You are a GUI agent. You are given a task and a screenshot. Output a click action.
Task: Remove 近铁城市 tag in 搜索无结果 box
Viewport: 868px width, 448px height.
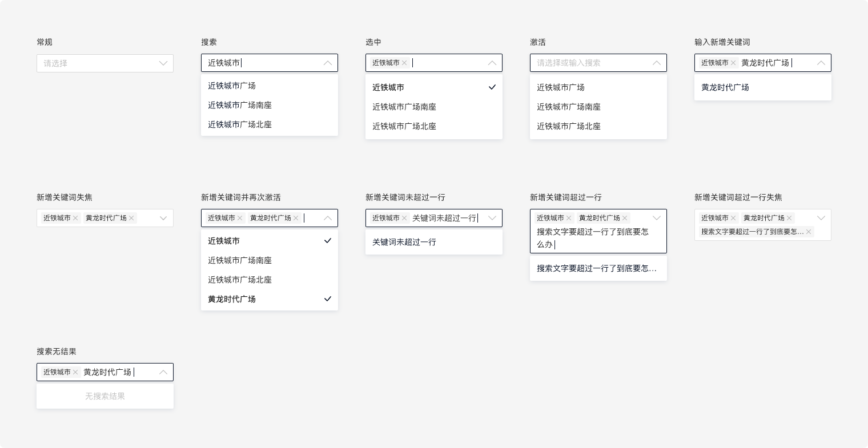click(75, 372)
